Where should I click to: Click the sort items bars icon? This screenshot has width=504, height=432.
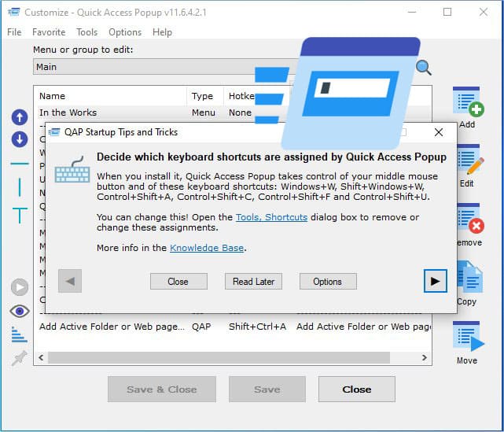coord(20,334)
